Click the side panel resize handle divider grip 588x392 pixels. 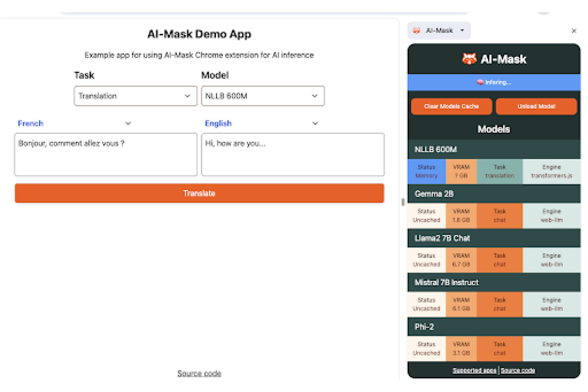tap(403, 202)
